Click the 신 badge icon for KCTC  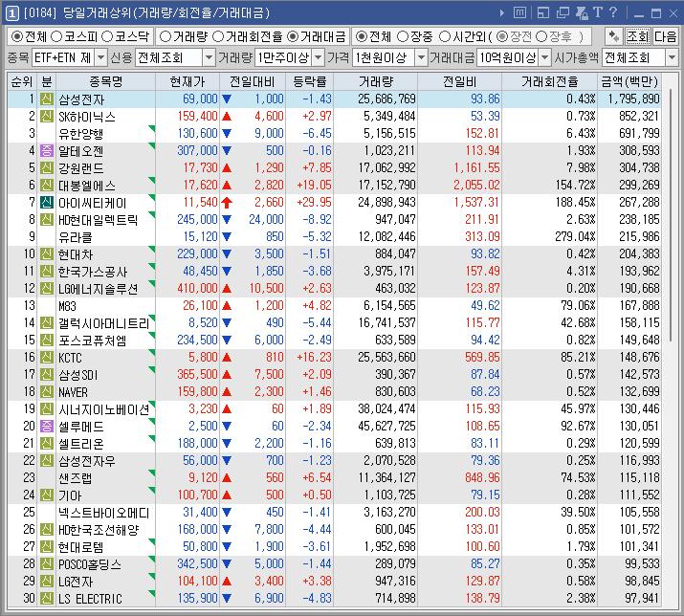(x=47, y=357)
